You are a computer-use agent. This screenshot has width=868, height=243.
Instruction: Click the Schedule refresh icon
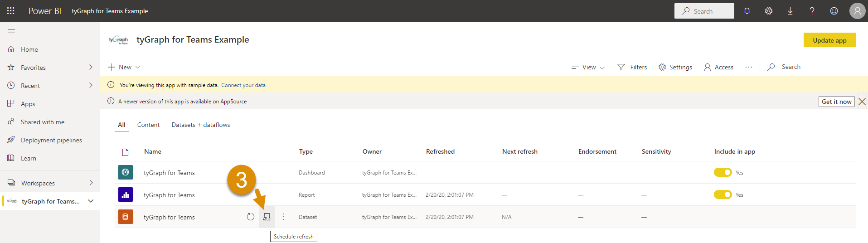267,217
